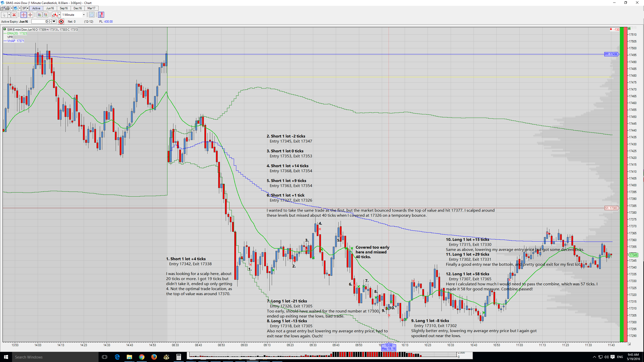Image resolution: width=644 pixels, height=362 pixels.
Task: Click the blue chart window icon
Action: pyautogui.click(x=16, y=8)
